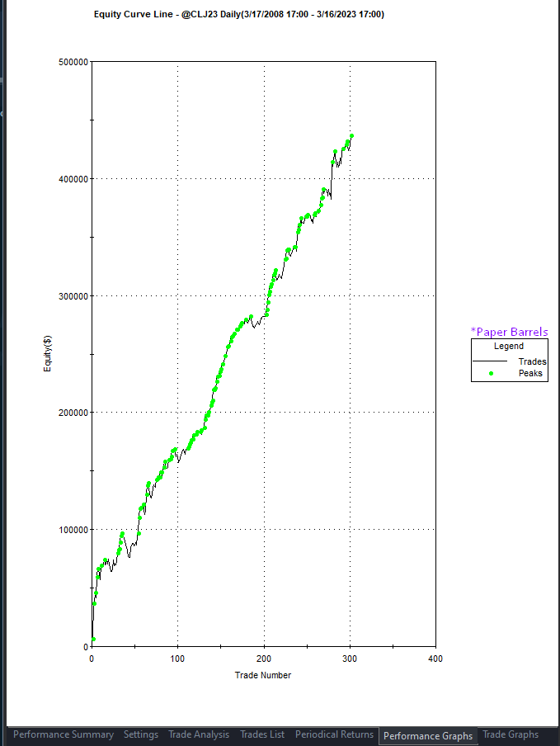The image size is (560, 746).
Task: Click the final peak point on the equity curve
Action: (x=352, y=136)
